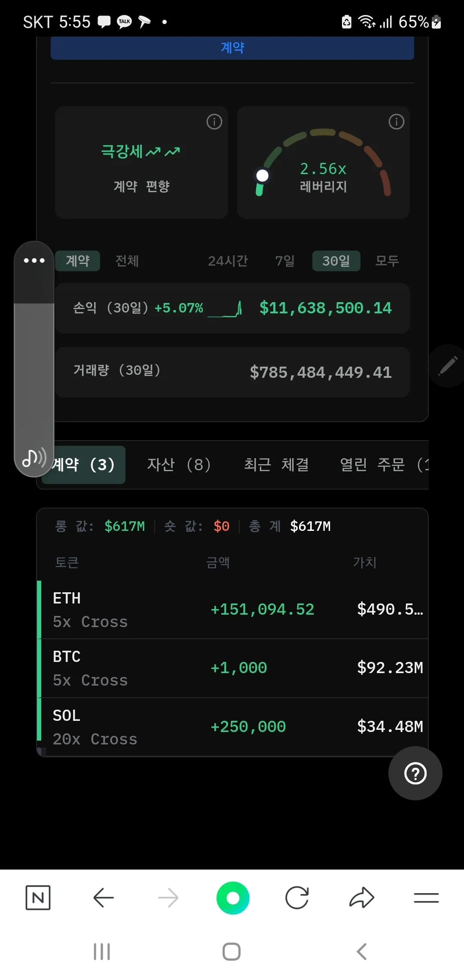
Task: Share the page via share arrow
Action: coord(362,897)
